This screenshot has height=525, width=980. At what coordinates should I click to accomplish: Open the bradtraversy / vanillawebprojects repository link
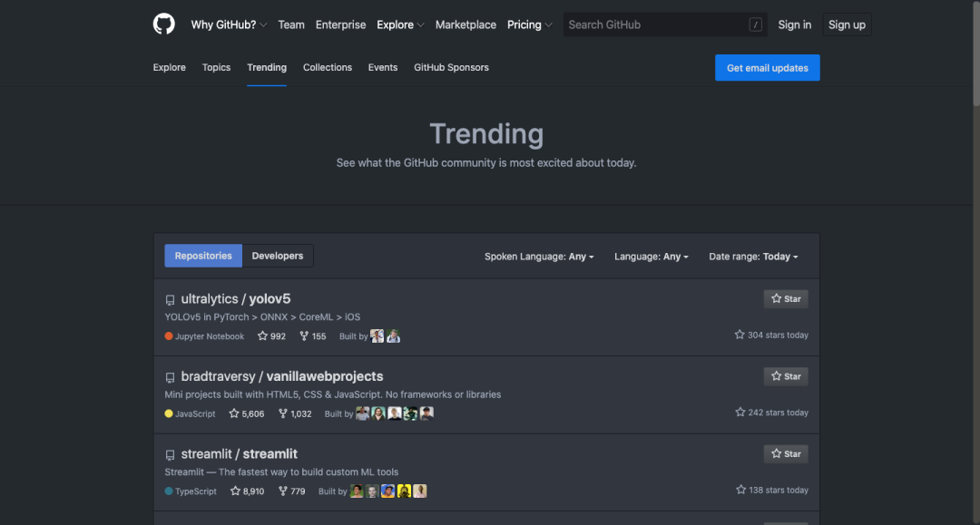tap(282, 376)
